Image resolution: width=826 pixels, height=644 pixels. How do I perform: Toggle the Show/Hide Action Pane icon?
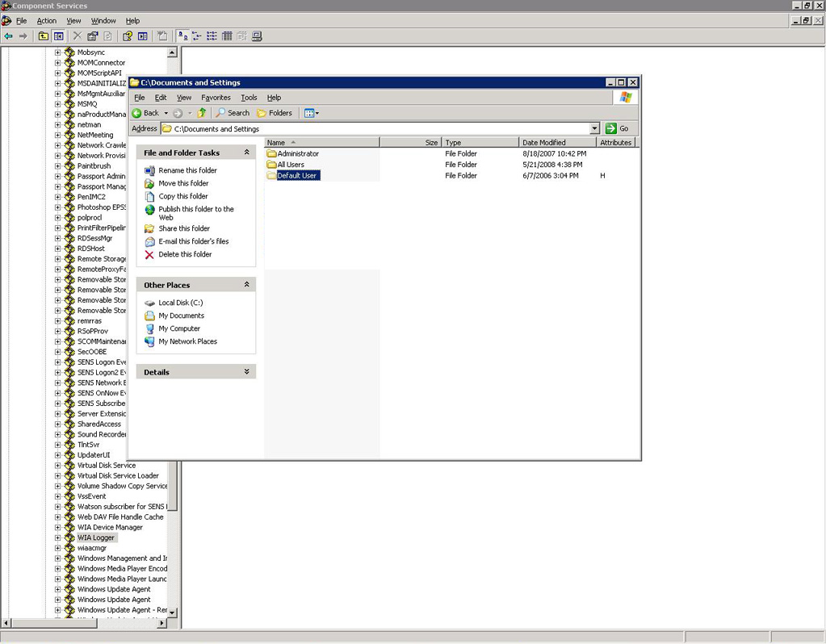tap(143, 36)
